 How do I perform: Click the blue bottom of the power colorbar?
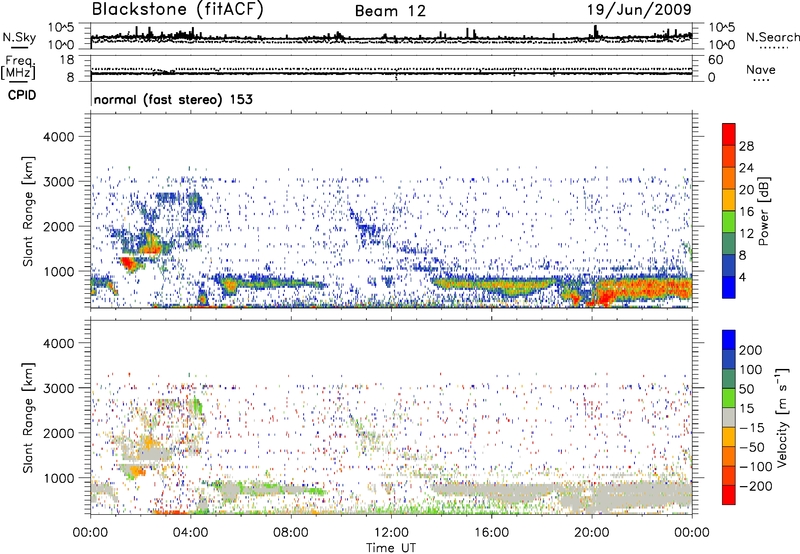tap(729, 287)
